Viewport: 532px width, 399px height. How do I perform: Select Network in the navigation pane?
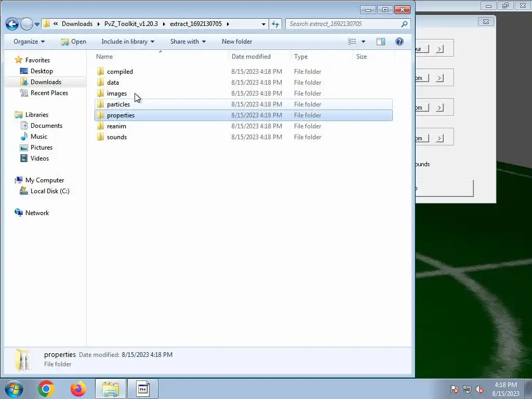(37, 212)
